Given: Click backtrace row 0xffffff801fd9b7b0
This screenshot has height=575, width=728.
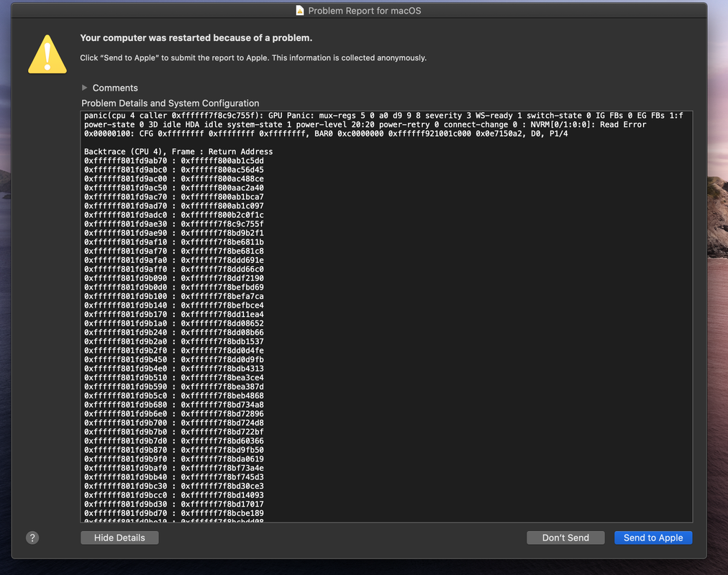Looking at the screenshot, I should 173,432.
